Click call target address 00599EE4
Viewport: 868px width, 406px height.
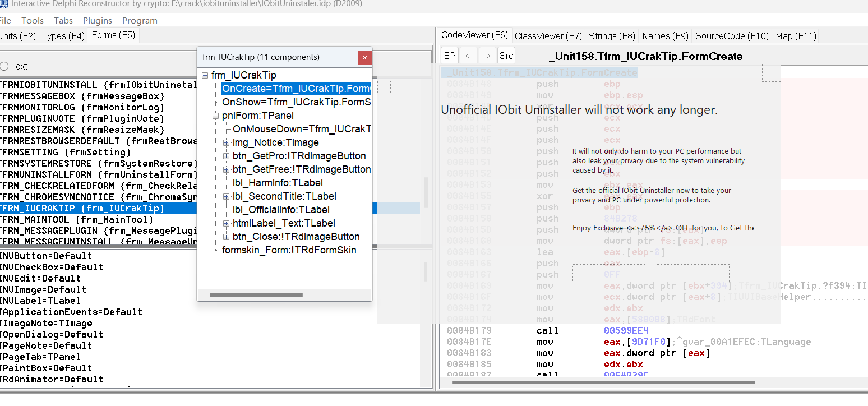tap(626, 330)
